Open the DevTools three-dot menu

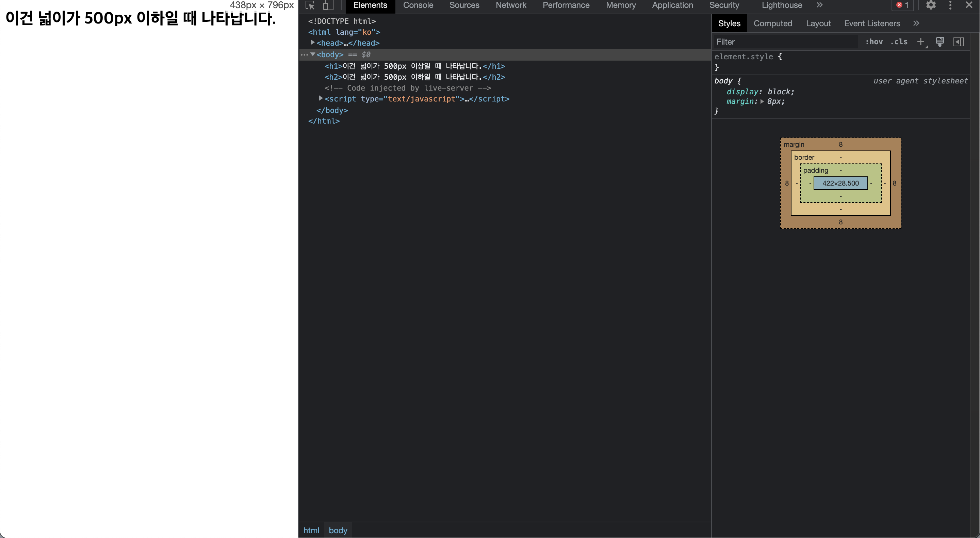[x=950, y=5]
